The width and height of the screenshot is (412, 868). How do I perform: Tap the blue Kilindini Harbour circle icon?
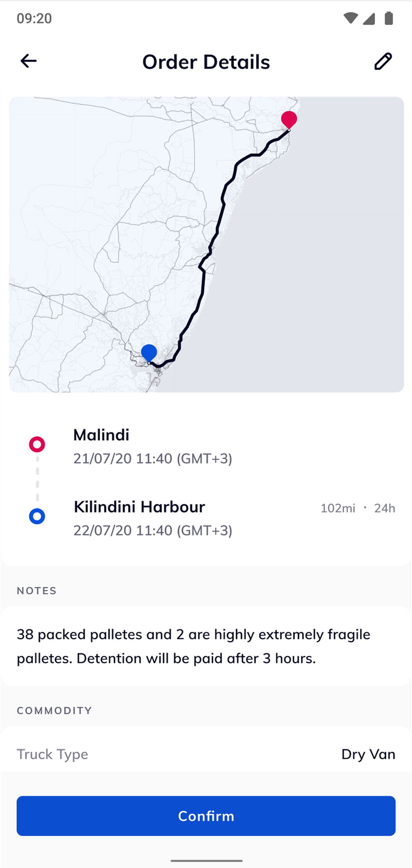pos(37,516)
